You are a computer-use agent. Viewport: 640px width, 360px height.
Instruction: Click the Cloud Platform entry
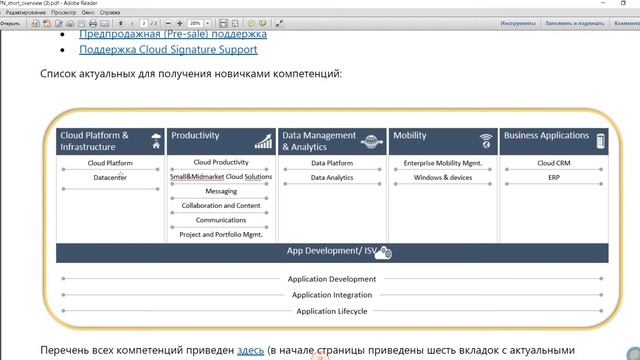(110, 163)
